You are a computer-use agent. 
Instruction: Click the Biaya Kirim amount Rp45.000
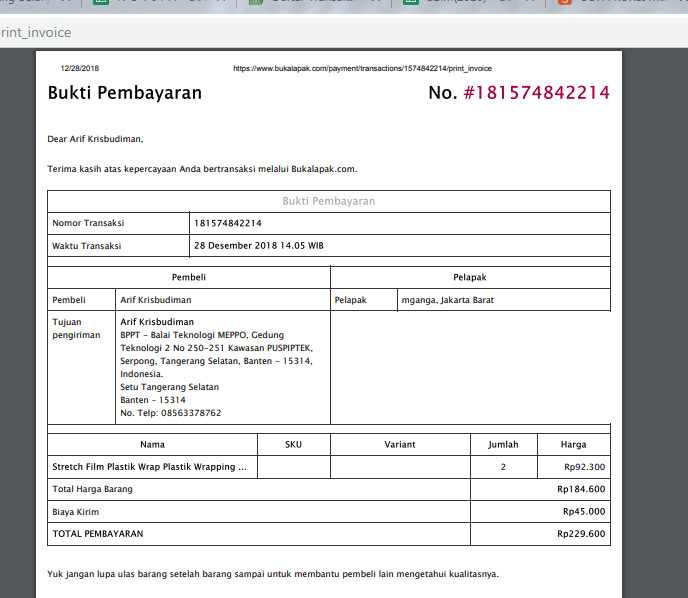(x=584, y=511)
